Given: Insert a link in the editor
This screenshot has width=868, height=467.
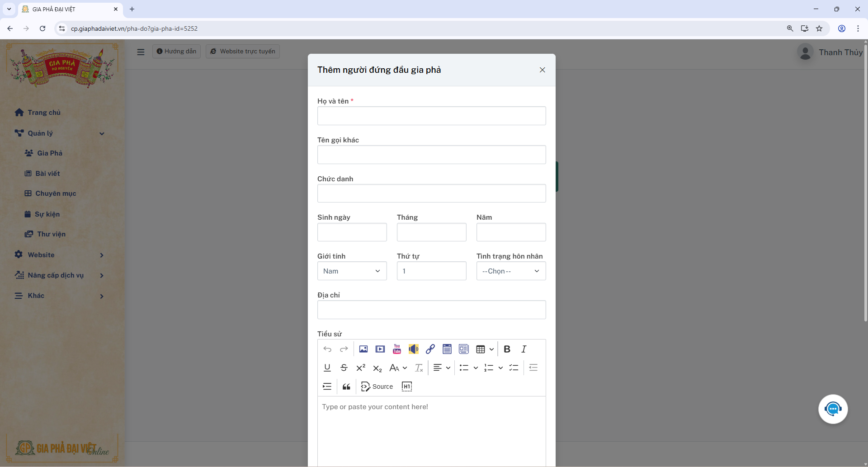Looking at the screenshot, I should pyautogui.click(x=430, y=349).
